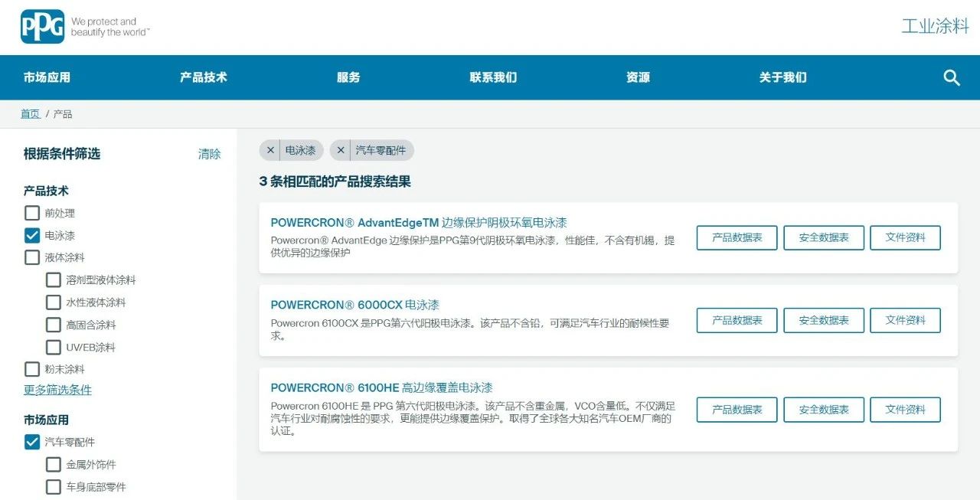Open the 关于我们 navigation menu
980x500 pixels.
[x=782, y=77]
